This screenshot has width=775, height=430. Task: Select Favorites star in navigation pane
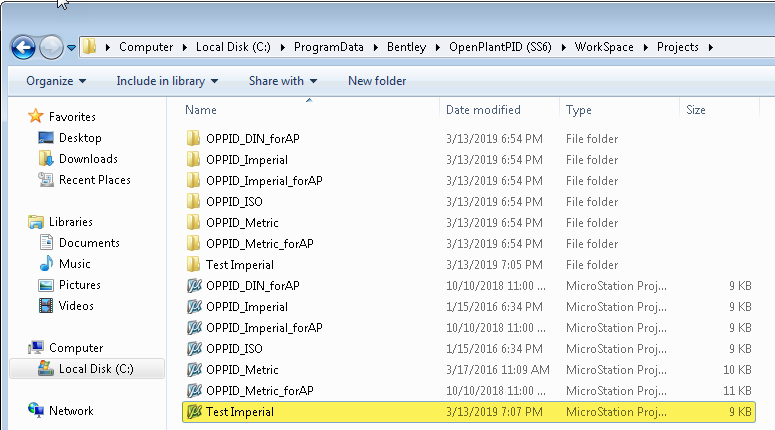pos(36,116)
